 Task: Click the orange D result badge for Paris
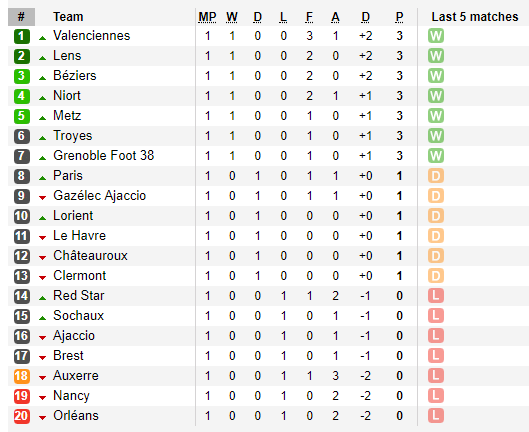click(x=436, y=176)
